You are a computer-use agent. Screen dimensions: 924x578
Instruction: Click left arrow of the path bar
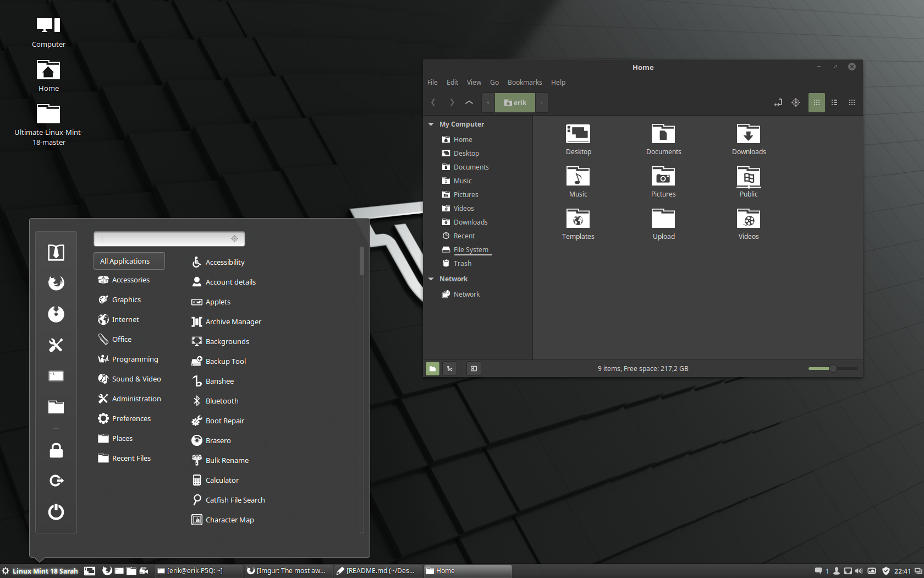pos(488,102)
